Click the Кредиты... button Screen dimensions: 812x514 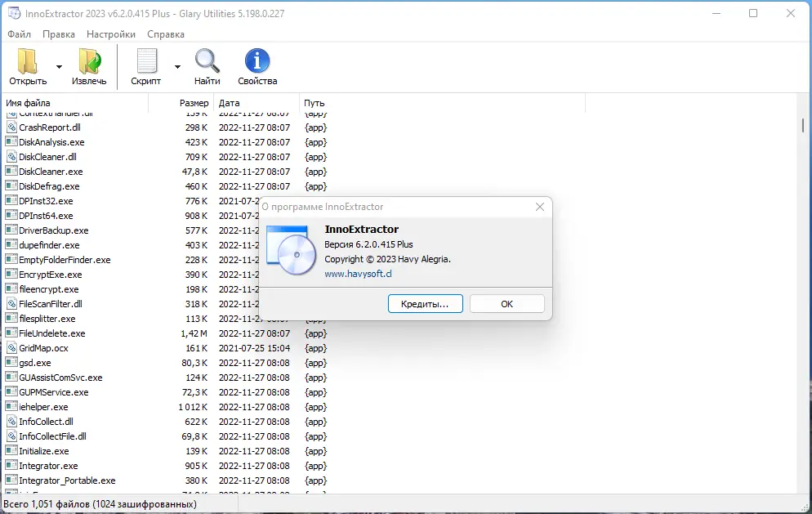tap(425, 304)
